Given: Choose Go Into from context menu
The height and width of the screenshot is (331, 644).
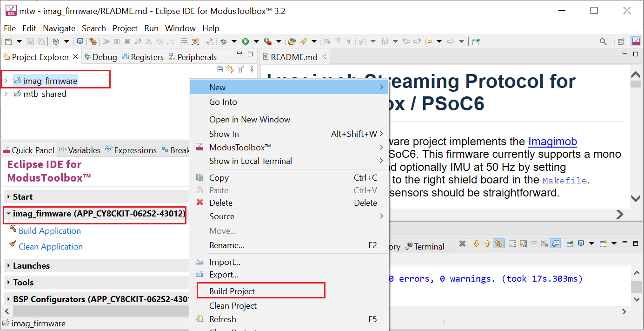Looking at the screenshot, I should (x=289, y=102).
